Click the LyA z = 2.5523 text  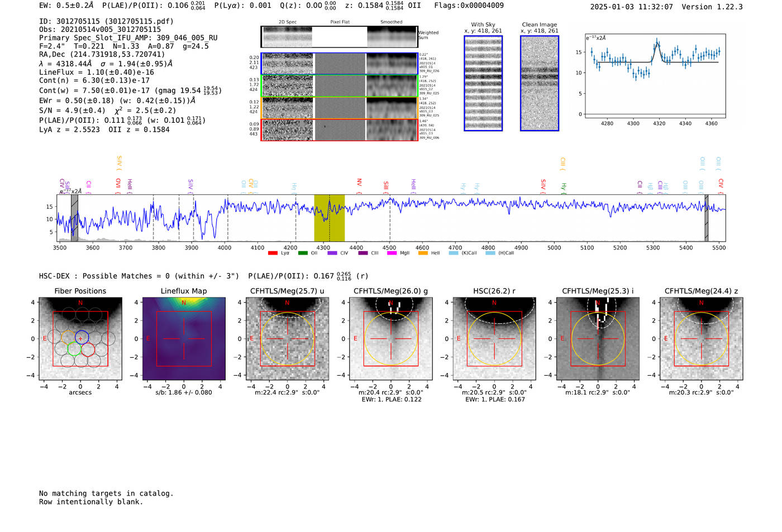point(69,130)
